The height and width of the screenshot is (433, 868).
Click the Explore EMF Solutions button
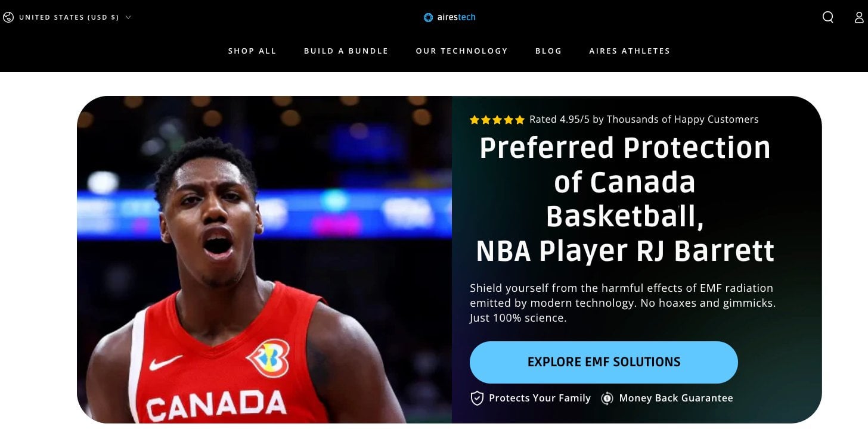(604, 362)
